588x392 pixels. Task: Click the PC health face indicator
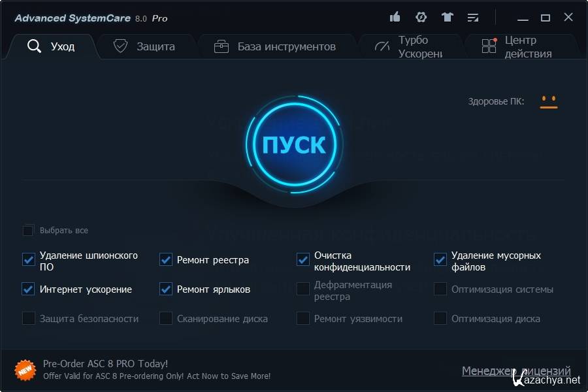549,101
